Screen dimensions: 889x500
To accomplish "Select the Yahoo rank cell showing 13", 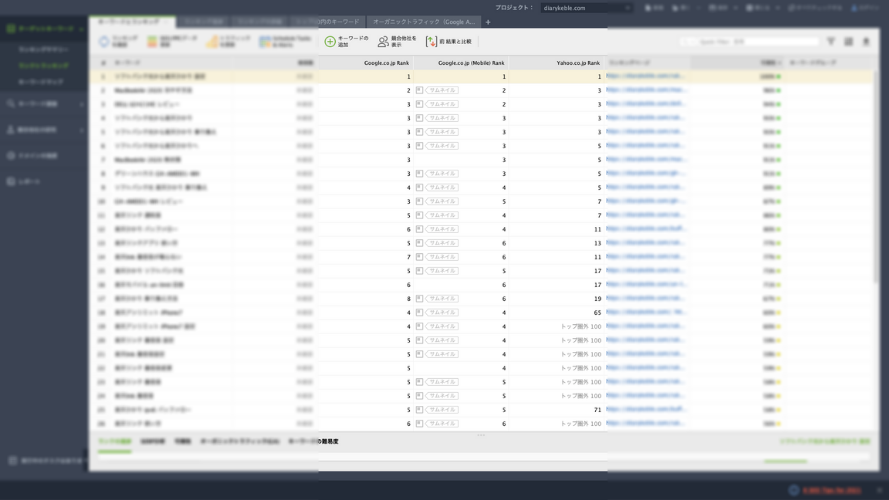I will pyautogui.click(x=557, y=243).
